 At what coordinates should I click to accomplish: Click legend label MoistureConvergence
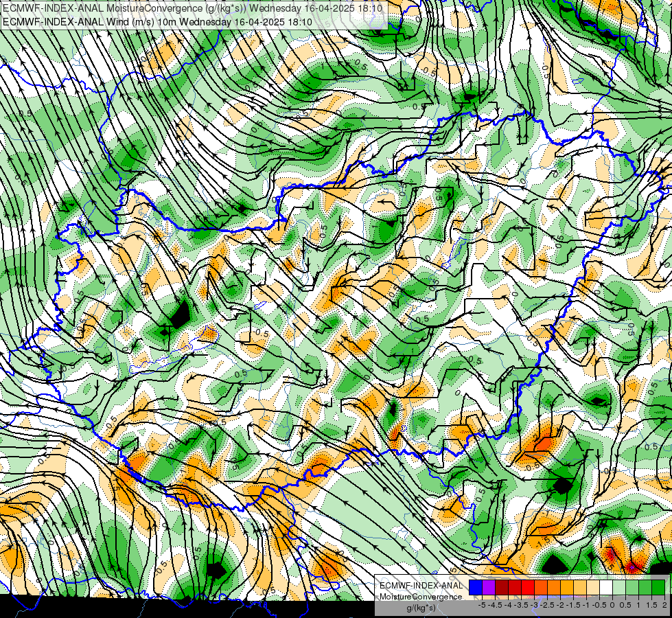[421, 597]
